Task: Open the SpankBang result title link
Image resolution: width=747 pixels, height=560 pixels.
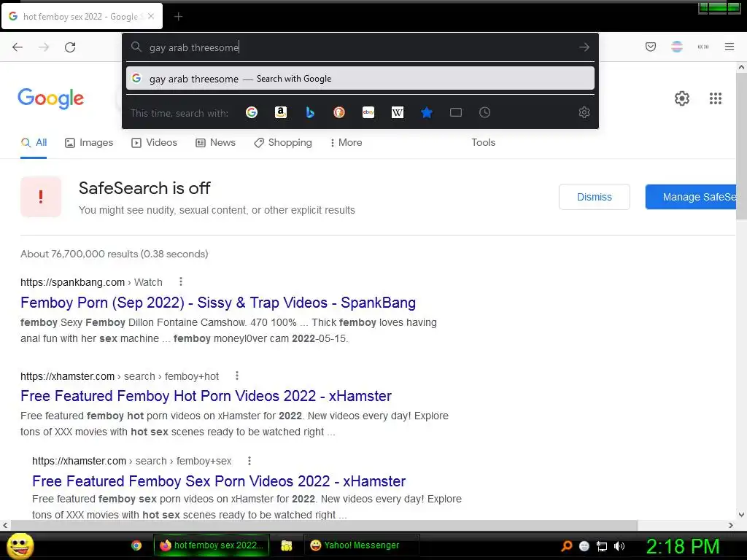Action: 218,303
